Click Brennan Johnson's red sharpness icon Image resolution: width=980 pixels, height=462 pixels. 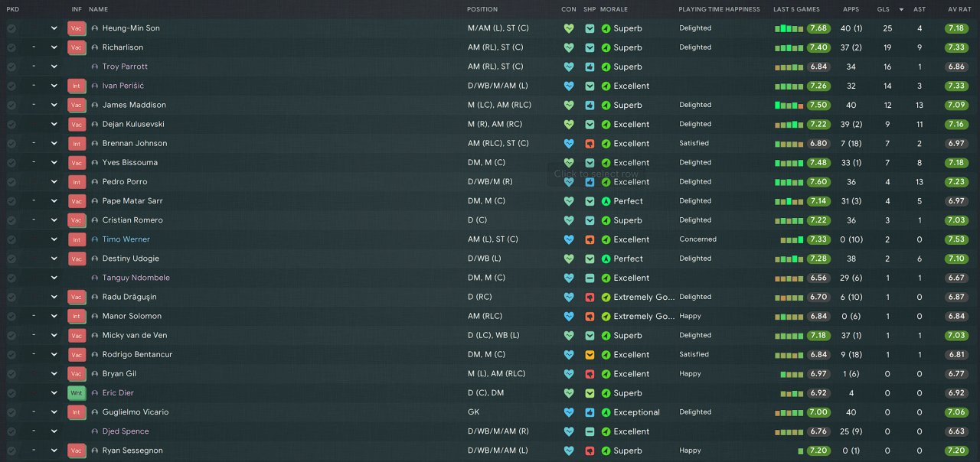[x=590, y=144]
